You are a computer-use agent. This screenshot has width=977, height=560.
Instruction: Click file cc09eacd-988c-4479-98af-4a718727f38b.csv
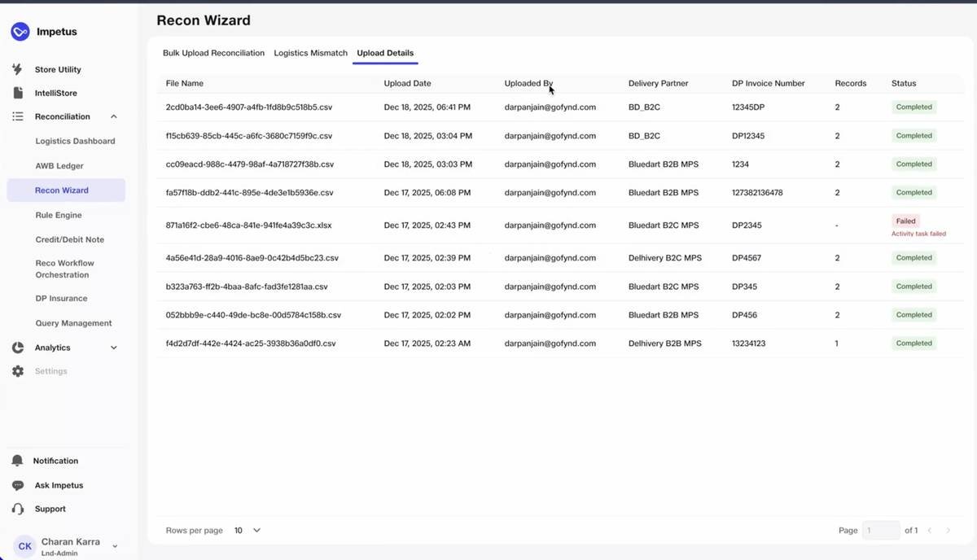250,164
